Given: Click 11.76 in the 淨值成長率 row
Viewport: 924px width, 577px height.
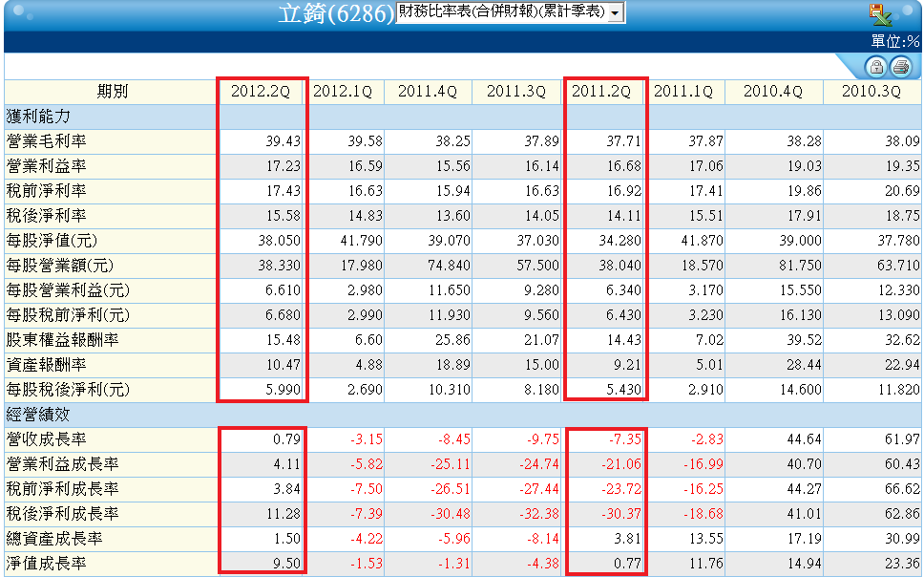Looking at the screenshot, I should 705,563.
